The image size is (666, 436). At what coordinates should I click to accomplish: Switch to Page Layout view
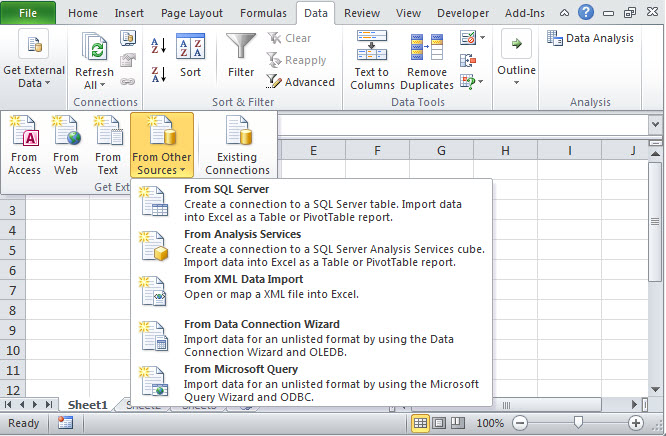coord(439,423)
